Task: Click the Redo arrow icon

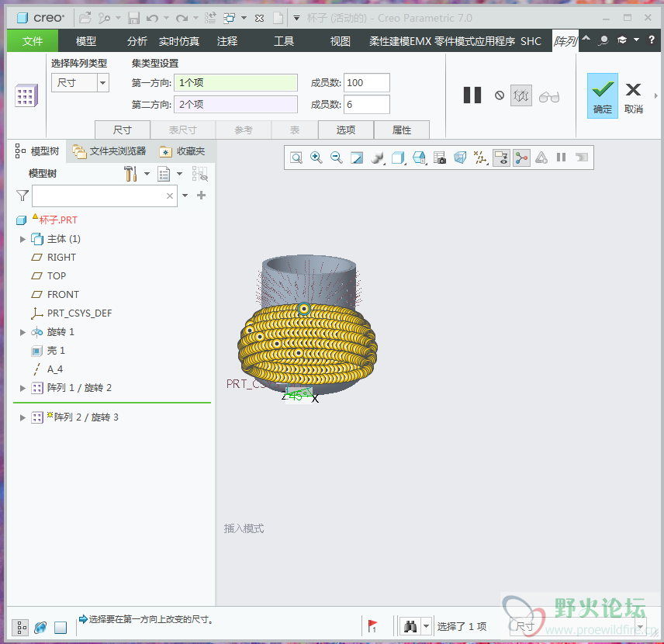Action: click(182, 18)
